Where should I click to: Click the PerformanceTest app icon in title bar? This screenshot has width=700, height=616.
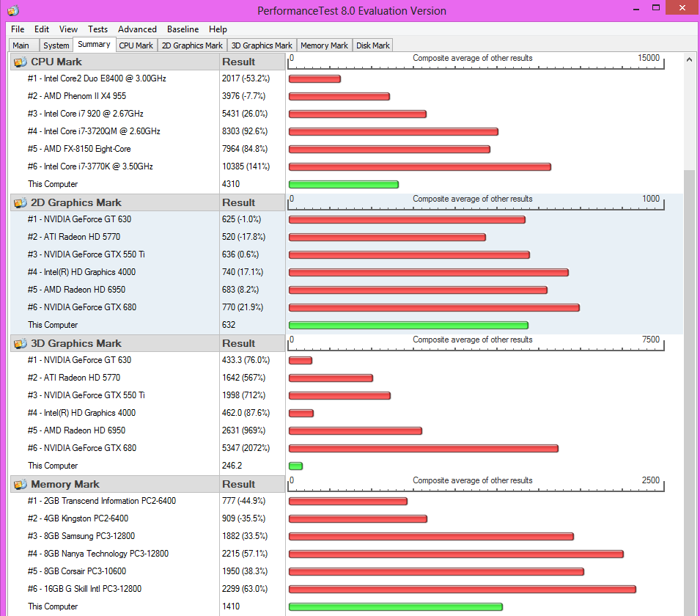click(13, 10)
